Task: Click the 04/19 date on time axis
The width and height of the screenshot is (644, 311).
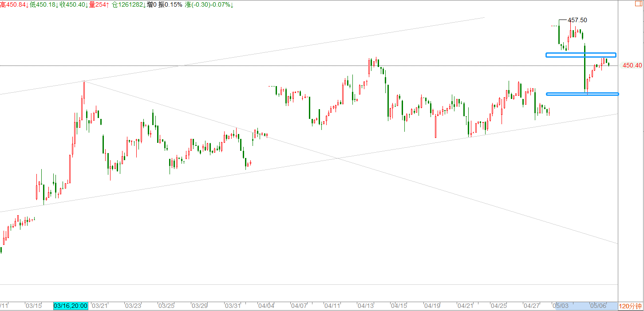Action: point(432,306)
